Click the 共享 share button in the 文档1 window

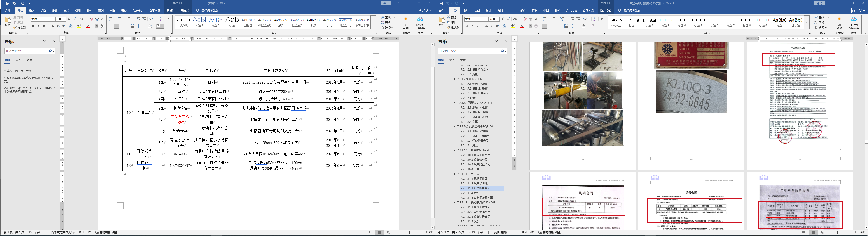(425, 10)
